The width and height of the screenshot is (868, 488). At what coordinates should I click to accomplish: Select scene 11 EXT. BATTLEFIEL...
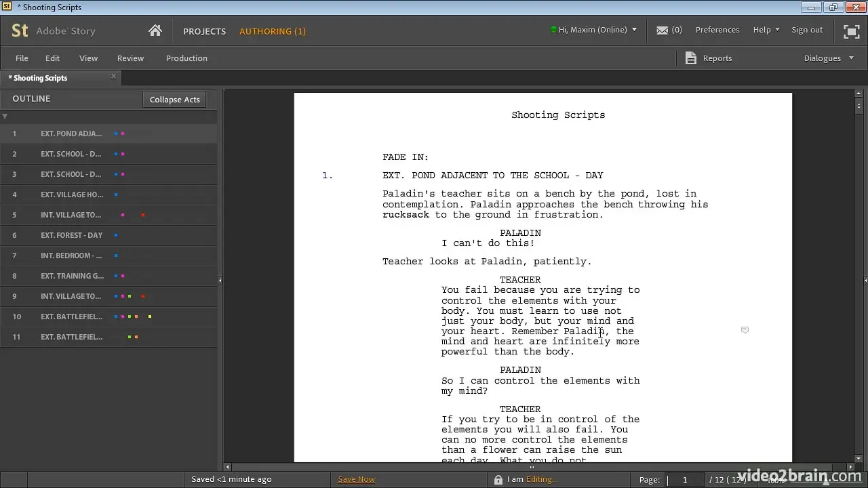[108, 337]
